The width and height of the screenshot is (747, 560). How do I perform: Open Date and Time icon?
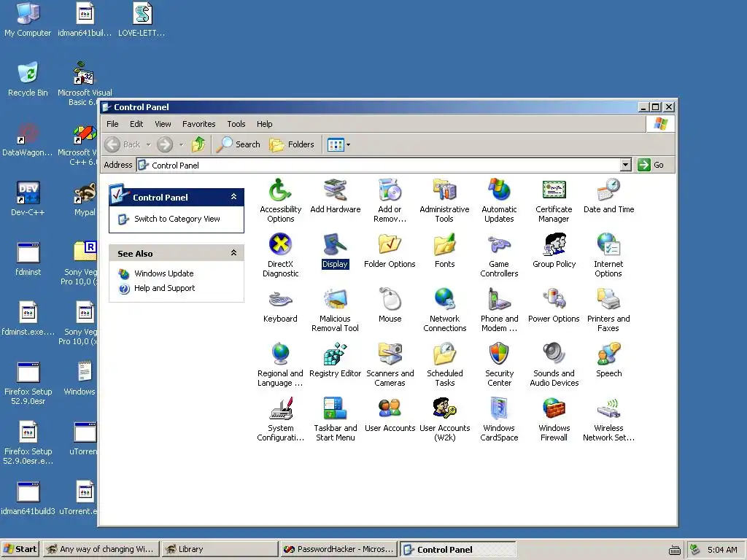[608, 190]
